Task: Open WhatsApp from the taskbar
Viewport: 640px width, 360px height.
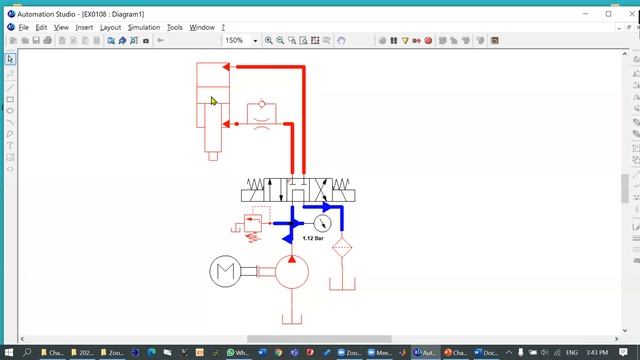Action: click(237, 352)
